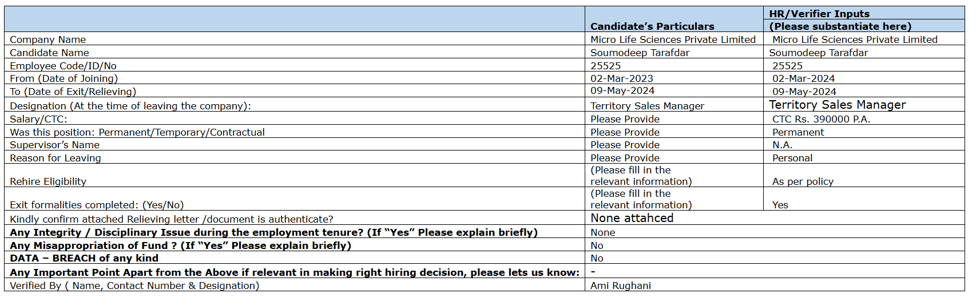Click the 'Candidate's Particulars' column header
Image resolution: width=980 pixels, height=305 pixels.
click(x=652, y=26)
